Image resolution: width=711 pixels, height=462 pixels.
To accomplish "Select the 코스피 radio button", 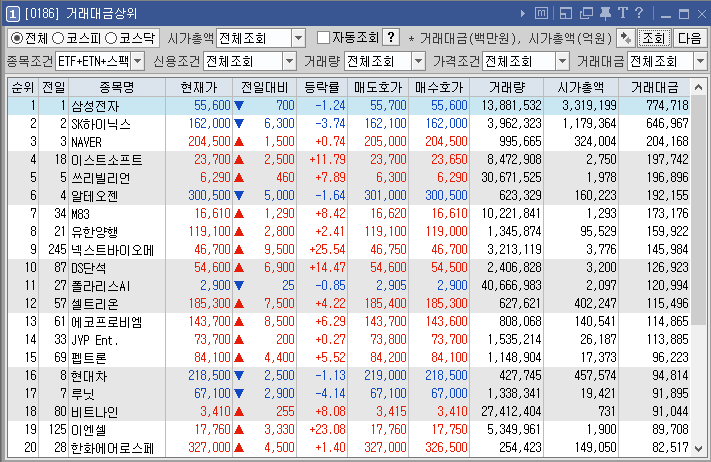I will [x=58, y=38].
